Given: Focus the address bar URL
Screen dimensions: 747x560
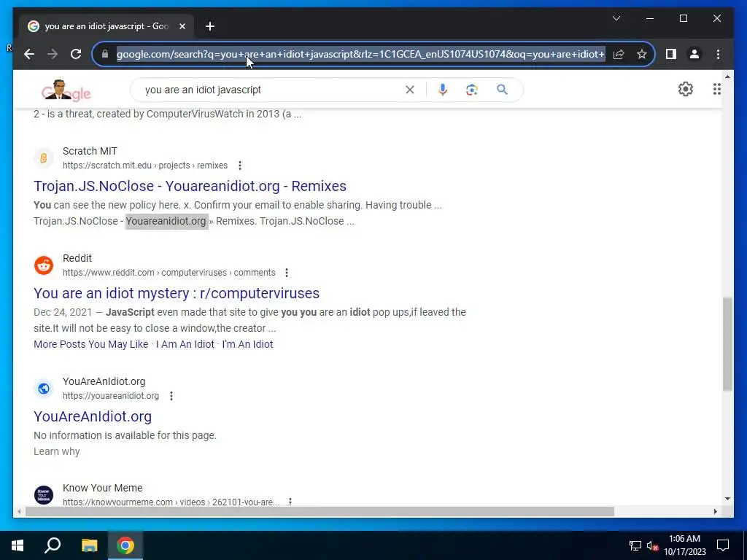Looking at the screenshot, I should click(360, 54).
